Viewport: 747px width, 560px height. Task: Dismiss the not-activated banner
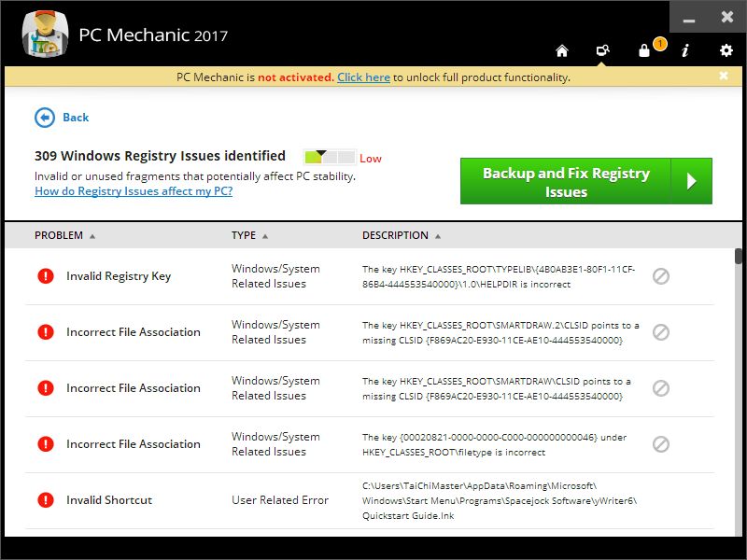(724, 76)
